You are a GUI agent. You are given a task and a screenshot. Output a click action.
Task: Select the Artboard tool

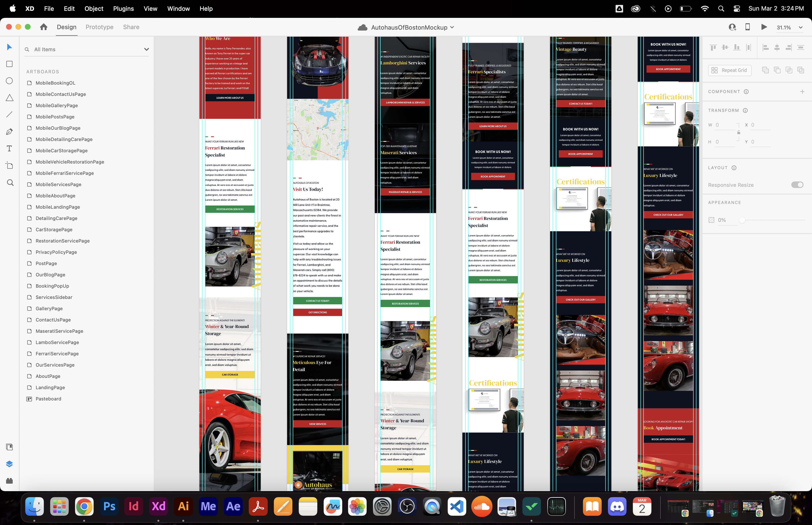coord(10,165)
